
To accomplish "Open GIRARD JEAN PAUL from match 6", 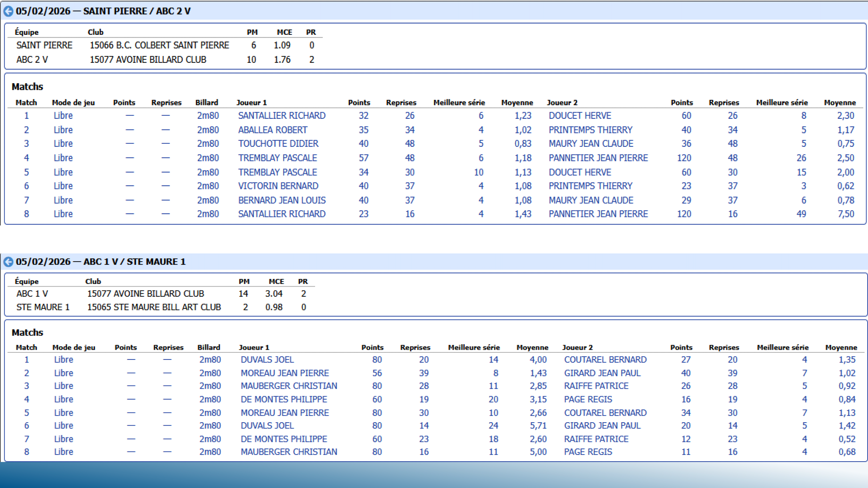I will click(x=602, y=425).
